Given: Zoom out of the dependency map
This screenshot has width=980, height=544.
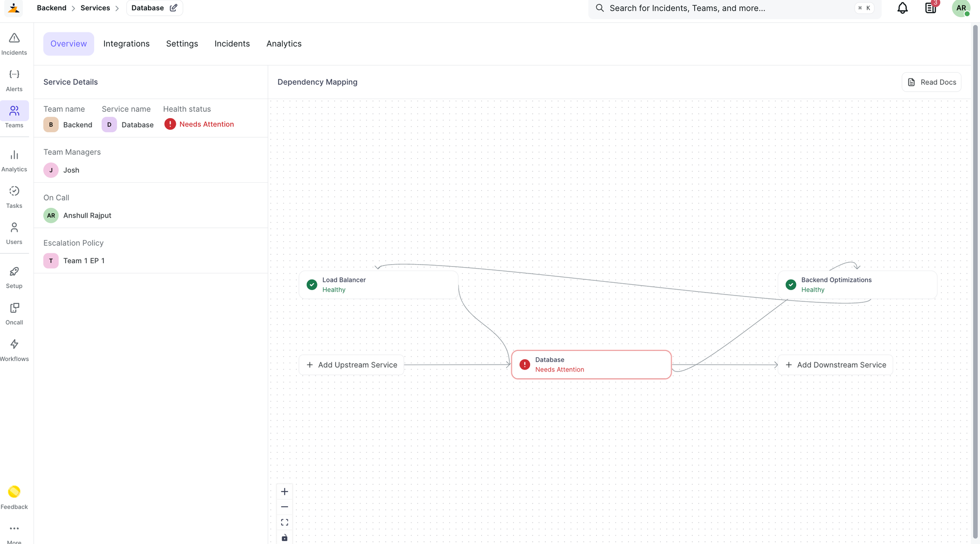Looking at the screenshot, I should coord(285,507).
